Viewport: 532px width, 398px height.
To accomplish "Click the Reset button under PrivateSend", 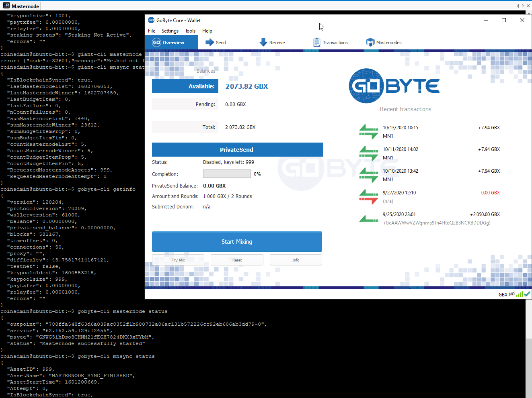I will pos(237,260).
